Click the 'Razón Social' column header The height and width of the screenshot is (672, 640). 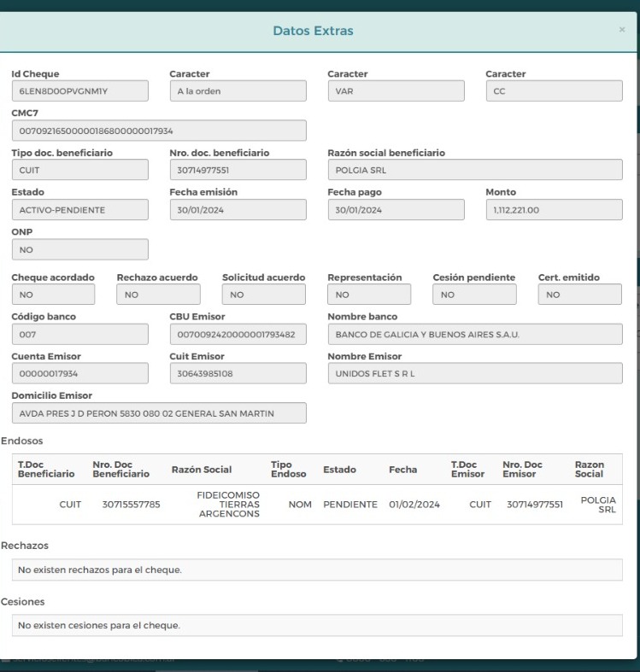point(202,470)
